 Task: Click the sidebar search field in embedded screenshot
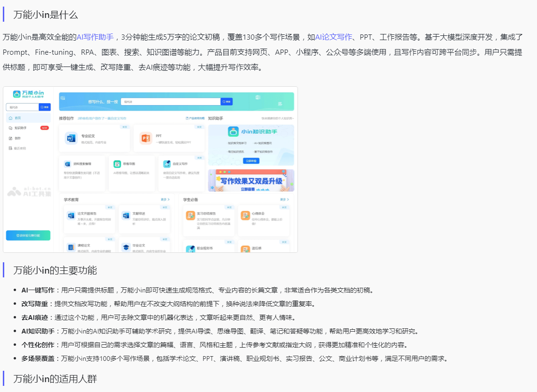(22, 107)
